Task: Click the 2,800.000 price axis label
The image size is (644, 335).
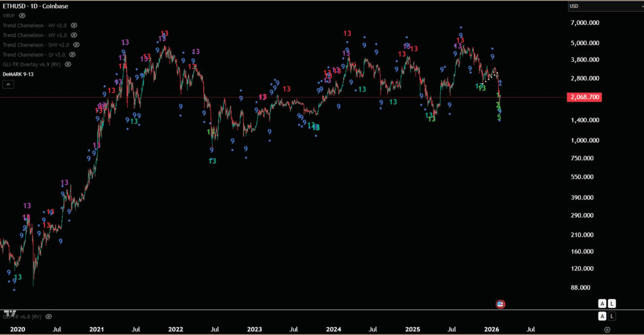Action: [585, 78]
